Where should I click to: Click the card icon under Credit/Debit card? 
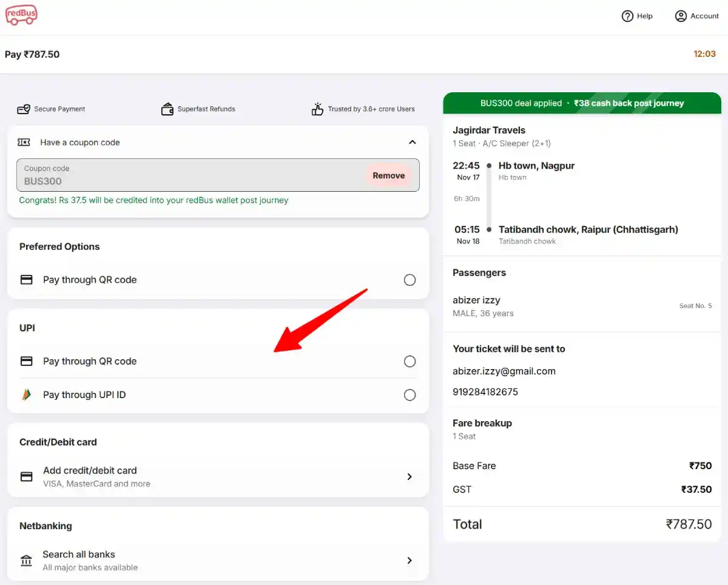tap(26, 476)
